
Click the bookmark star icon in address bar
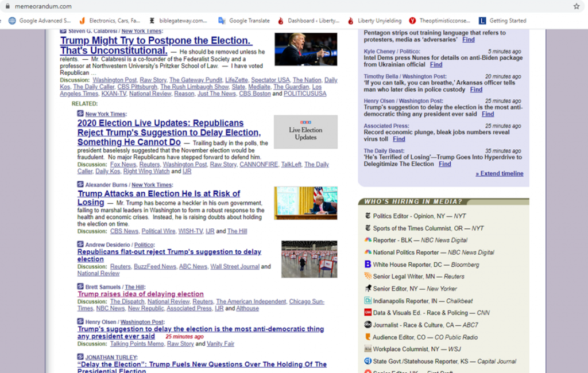click(577, 6)
